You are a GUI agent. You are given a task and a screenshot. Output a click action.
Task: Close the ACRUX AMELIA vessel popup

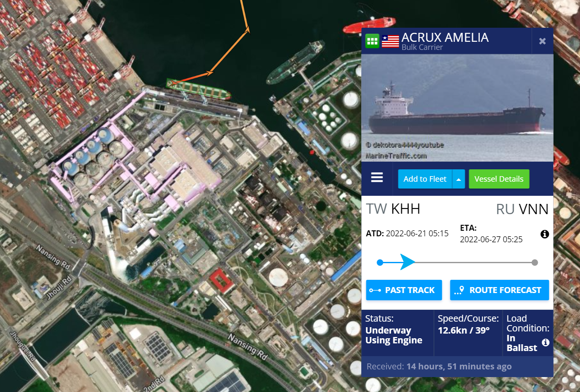tap(542, 41)
